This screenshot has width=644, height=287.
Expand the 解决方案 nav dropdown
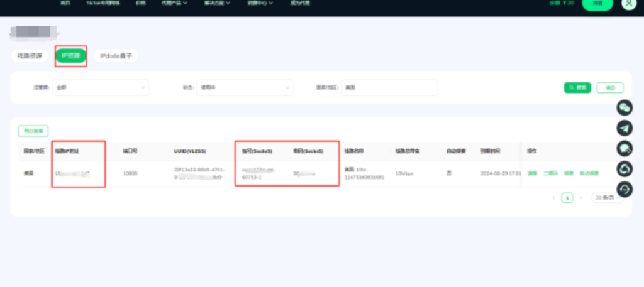click(217, 3)
